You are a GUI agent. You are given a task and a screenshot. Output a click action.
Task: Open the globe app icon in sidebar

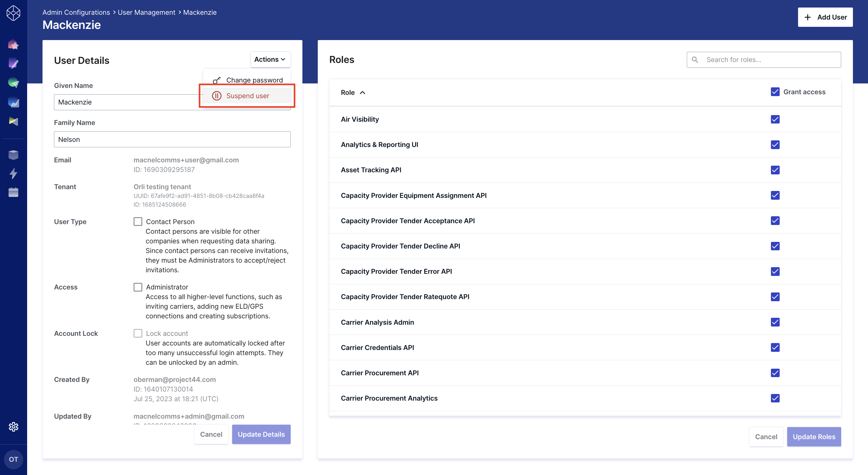click(x=14, y=83)
